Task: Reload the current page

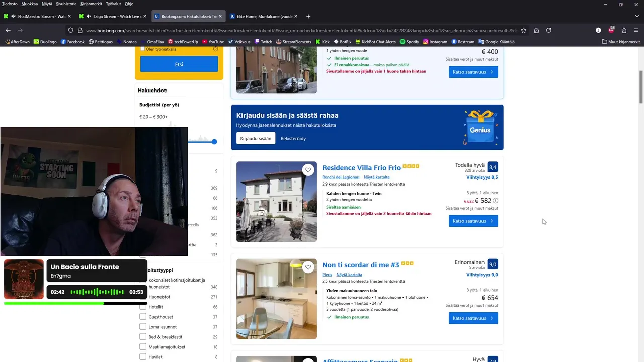Action: point(549,30)
